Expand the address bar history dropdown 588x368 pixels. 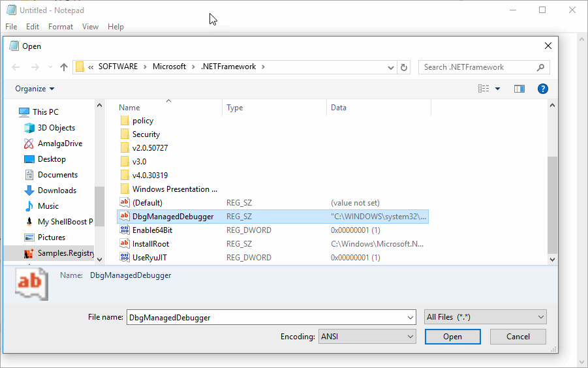tap(391, 67)
